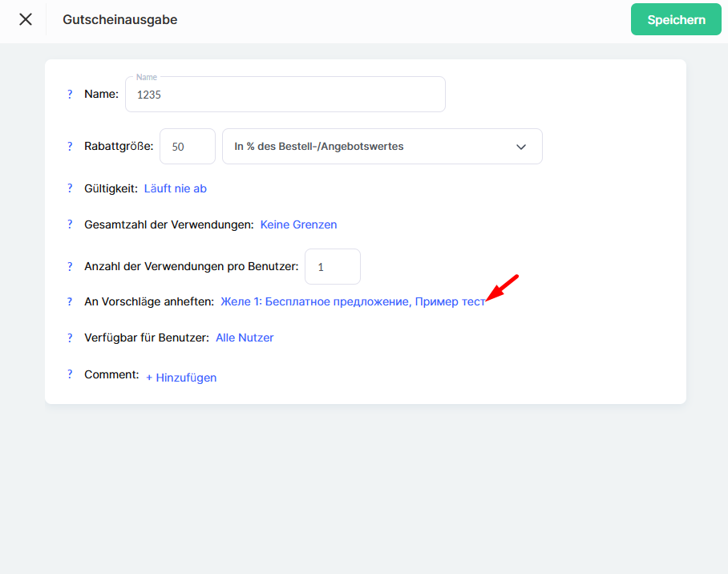This screenshot has height=574, width=728.
Task: Click the question mark beside Gültigkeit
Action: [x=70, y=188]
